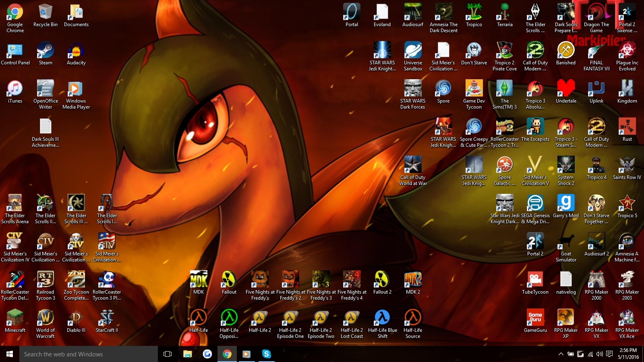The image size is (644, 362).
Task: Click the Windows Media Player desktop shortcut
Action: 76,95
